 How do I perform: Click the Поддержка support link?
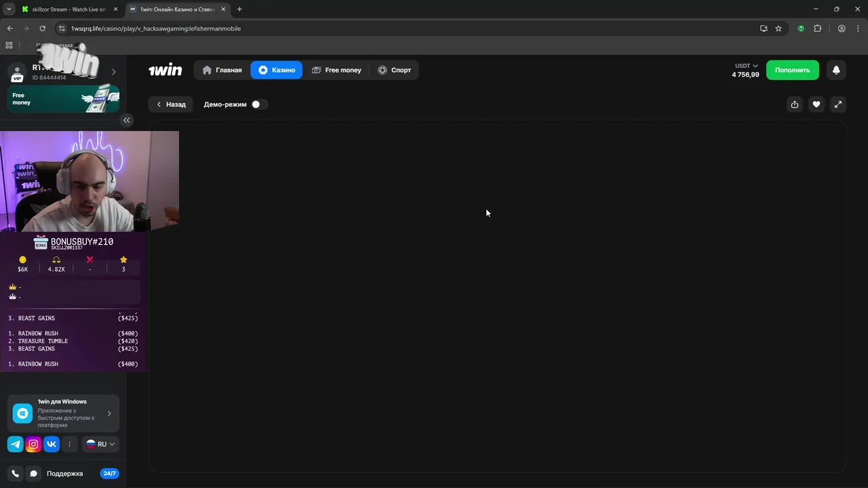click(64, 474)
